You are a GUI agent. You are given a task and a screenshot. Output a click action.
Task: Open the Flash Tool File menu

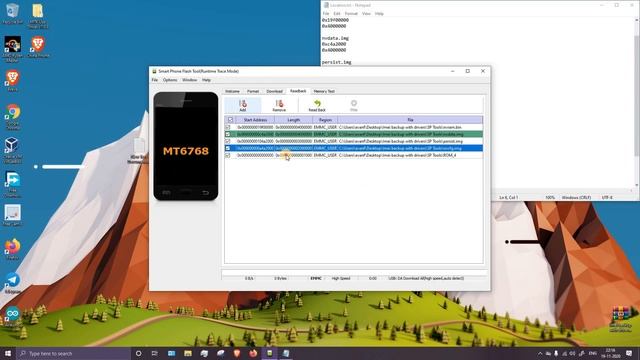tap(155, 80)
